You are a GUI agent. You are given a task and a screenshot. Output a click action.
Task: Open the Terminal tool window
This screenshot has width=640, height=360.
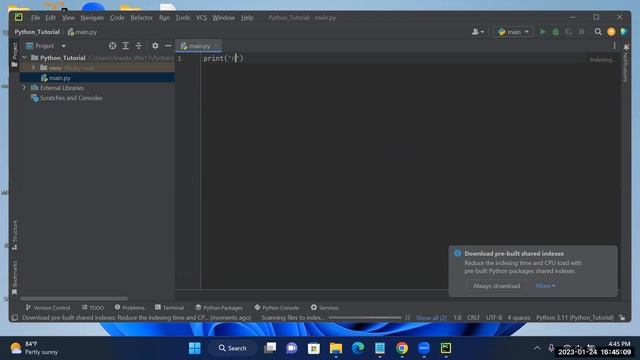point(169,308)
